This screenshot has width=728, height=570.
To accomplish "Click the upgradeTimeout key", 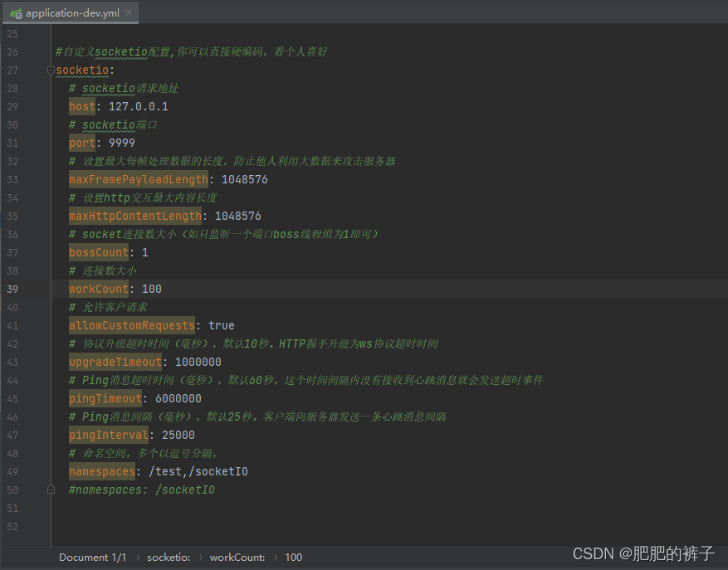I will [115, 362].
